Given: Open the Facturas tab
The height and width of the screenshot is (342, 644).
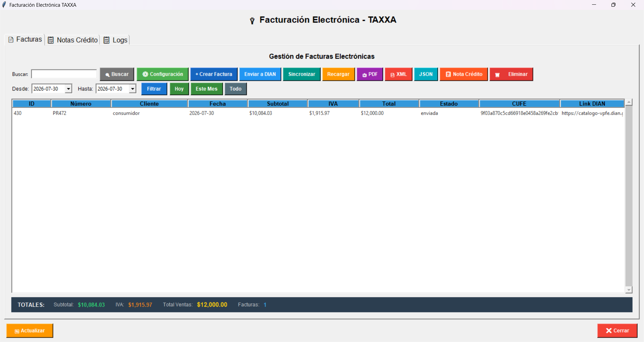Looking at the screenshot, I should pos(25,40).
